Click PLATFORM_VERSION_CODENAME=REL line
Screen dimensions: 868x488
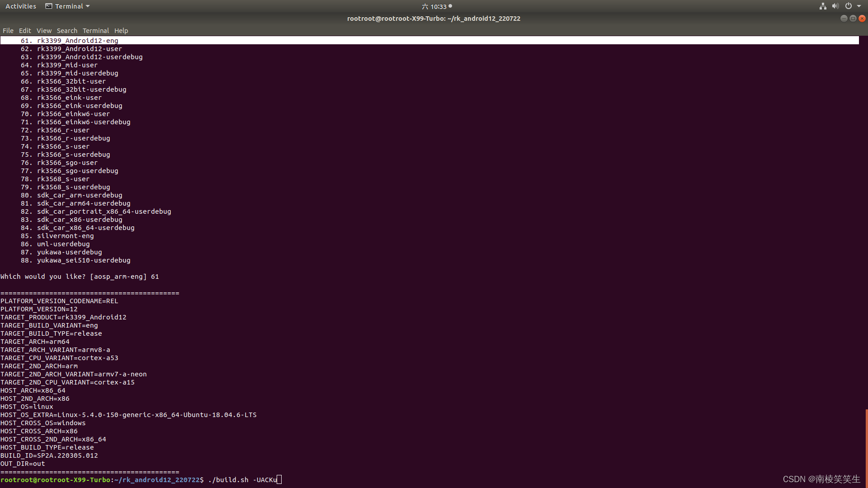click(x=59, y=301)
